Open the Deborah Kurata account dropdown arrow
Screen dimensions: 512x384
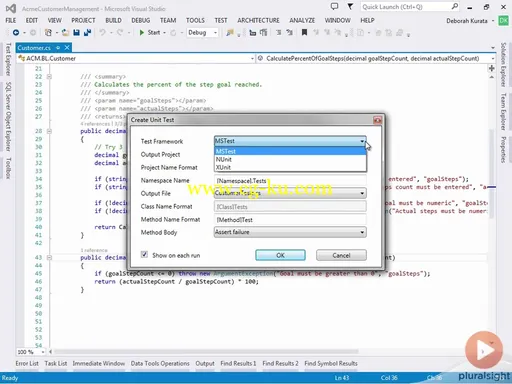493,21
